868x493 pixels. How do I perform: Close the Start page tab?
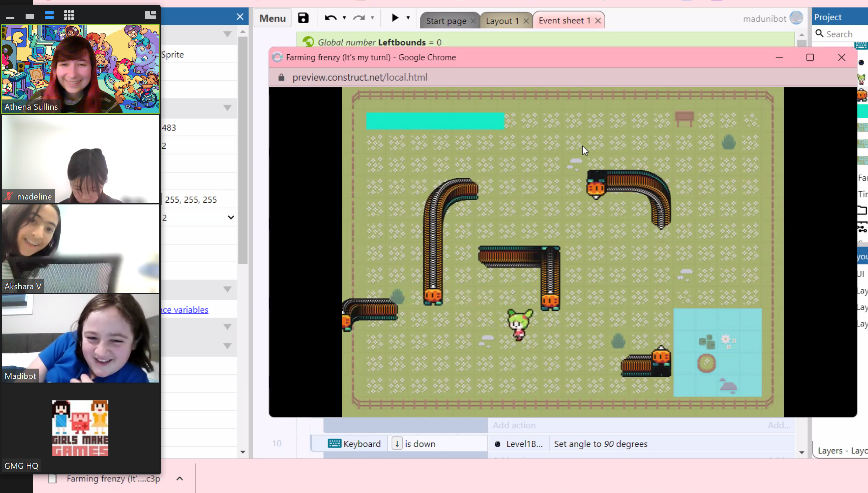pyautogui.click(x=473, y=21)
